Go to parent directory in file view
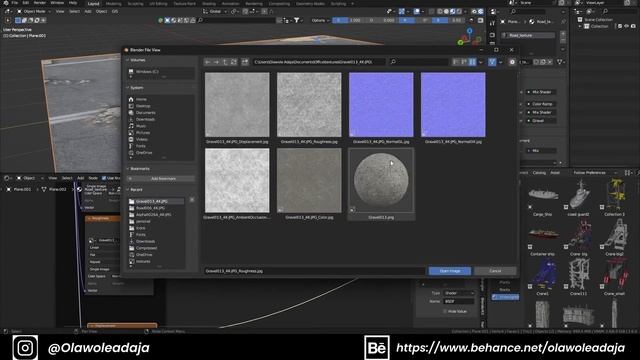The height and width of the screenshot is (360, 640). coord(225,62)
